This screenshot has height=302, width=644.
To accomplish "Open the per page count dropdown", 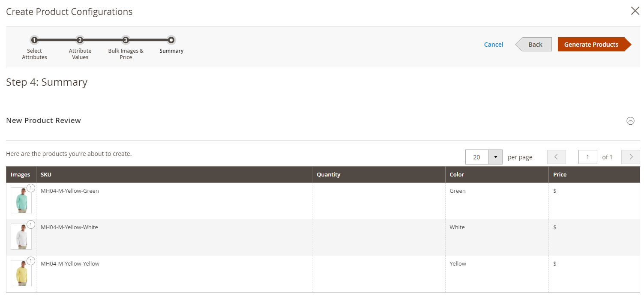I will pyautogui.click(x=496, y=157).
